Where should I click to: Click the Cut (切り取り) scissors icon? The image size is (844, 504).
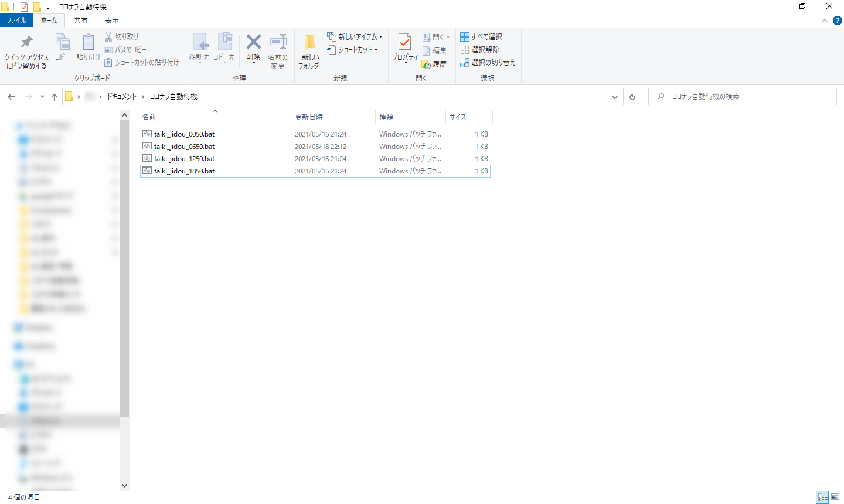pos(108,36)
